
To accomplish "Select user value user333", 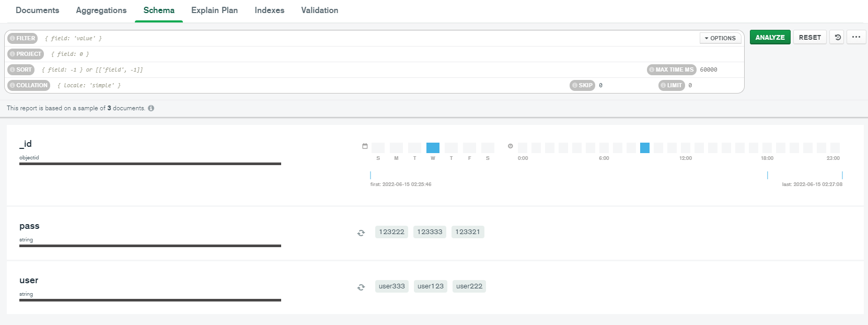I will pos(392,286).
